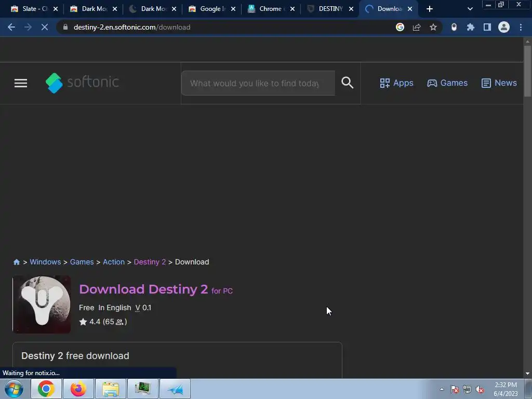
Task: Click the mouse-shaped extension icon
Action: (454, 27)
